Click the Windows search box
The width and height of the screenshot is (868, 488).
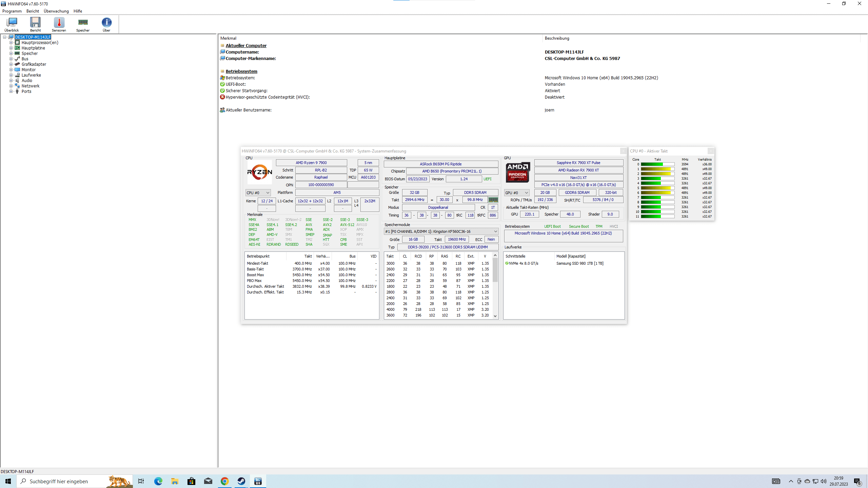point(75,481)
